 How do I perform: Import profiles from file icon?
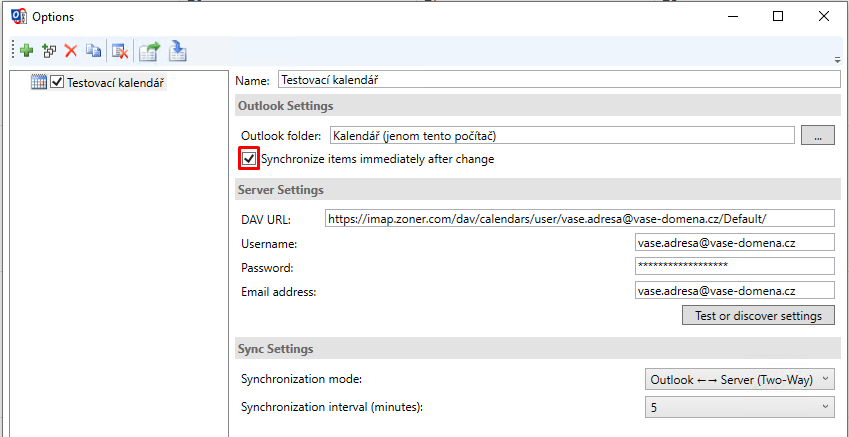(178, 51)
